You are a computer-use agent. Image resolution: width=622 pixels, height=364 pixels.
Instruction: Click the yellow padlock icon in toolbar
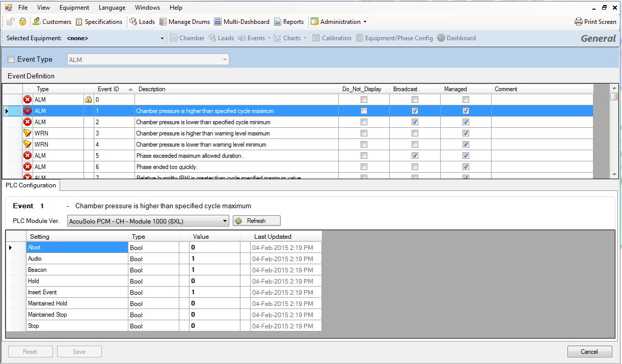click(22, 22)
